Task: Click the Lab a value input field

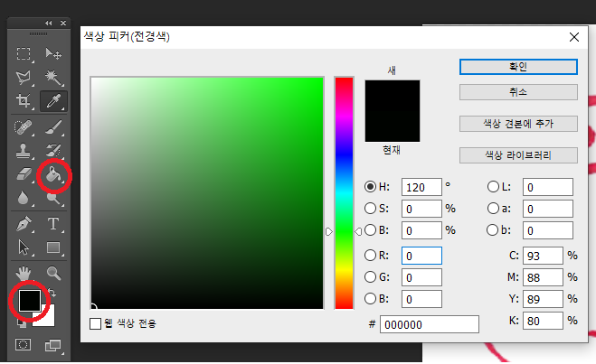Action: [x=548, y=209]
